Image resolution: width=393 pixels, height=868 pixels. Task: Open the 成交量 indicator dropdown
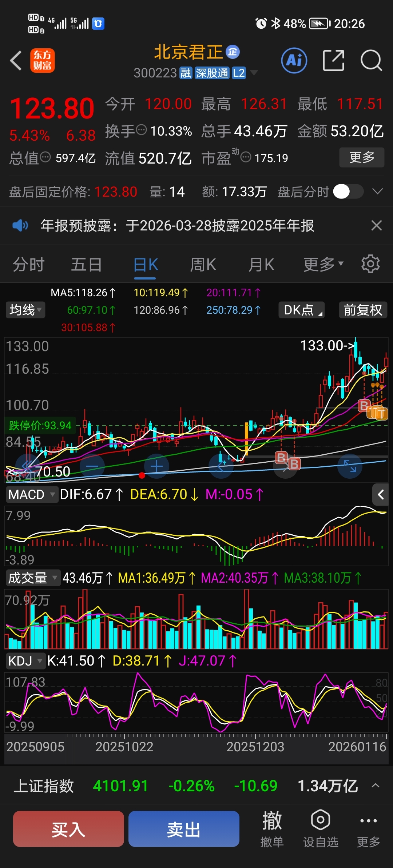click(x=33, y=578)
